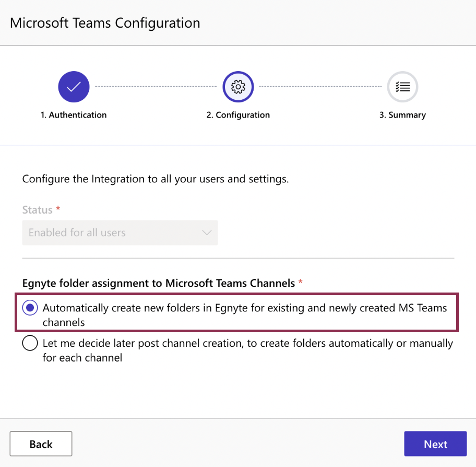Proceed with the Next button
This screenshot has width=476, height=467.
435,444
